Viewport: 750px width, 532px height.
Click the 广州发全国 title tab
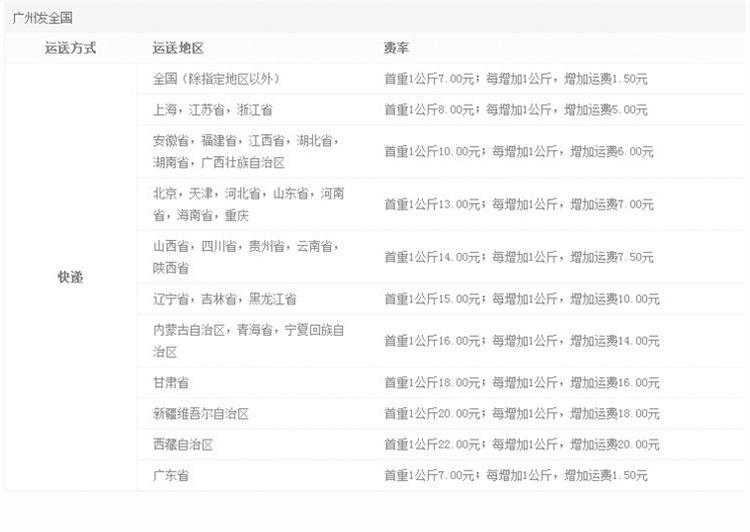coord(43,18)
